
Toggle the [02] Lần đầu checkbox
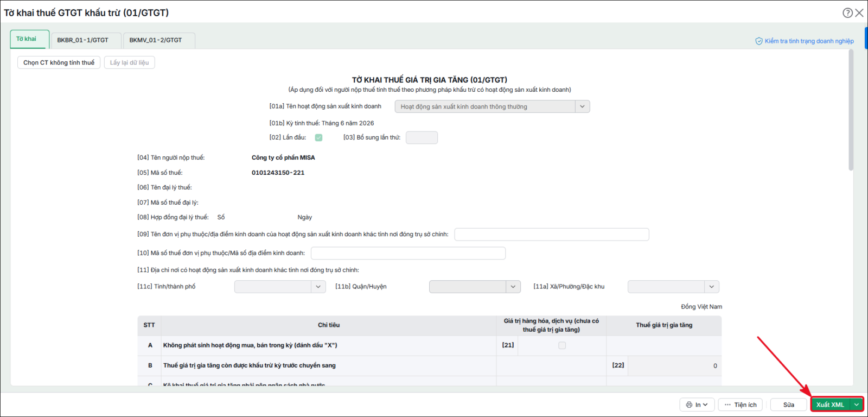pos(318,137)
